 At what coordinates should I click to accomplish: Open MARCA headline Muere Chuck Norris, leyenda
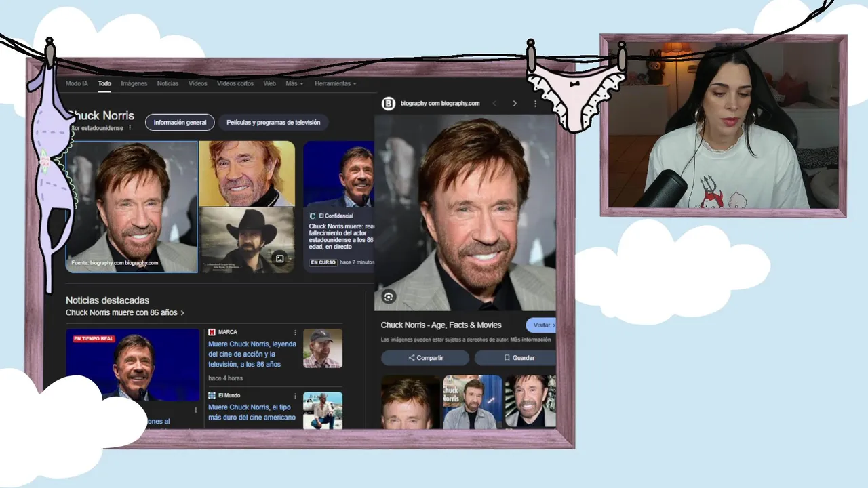(x=252, y=354)
